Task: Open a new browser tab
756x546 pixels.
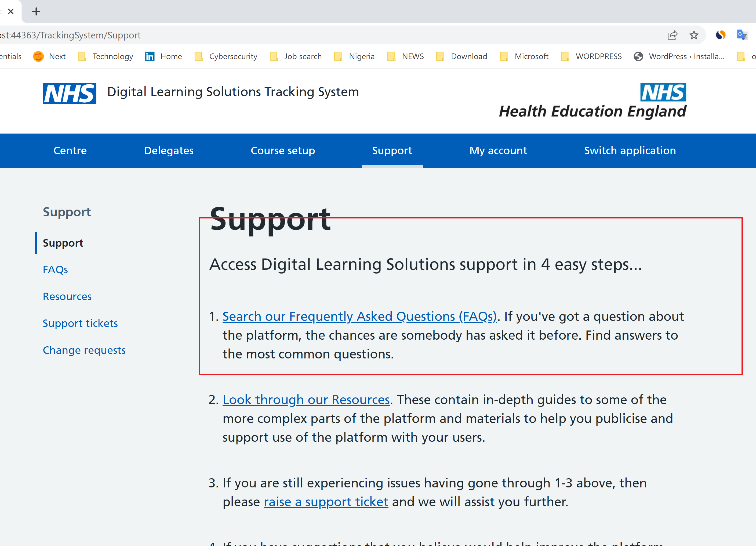Action: coord(36,12)
